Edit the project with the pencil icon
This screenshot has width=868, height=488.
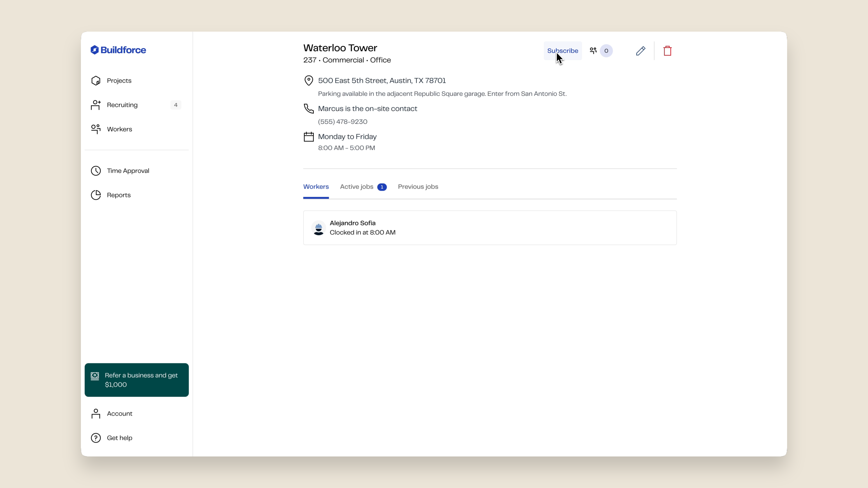click(641, 51)
